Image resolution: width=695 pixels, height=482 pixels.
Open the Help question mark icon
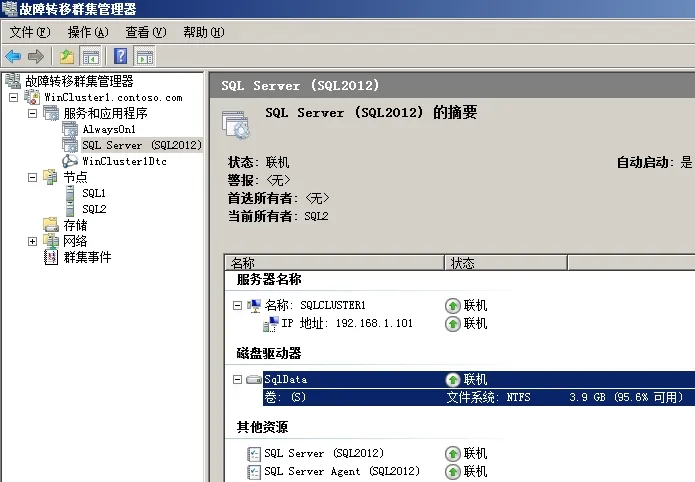[x=121, y=56]
